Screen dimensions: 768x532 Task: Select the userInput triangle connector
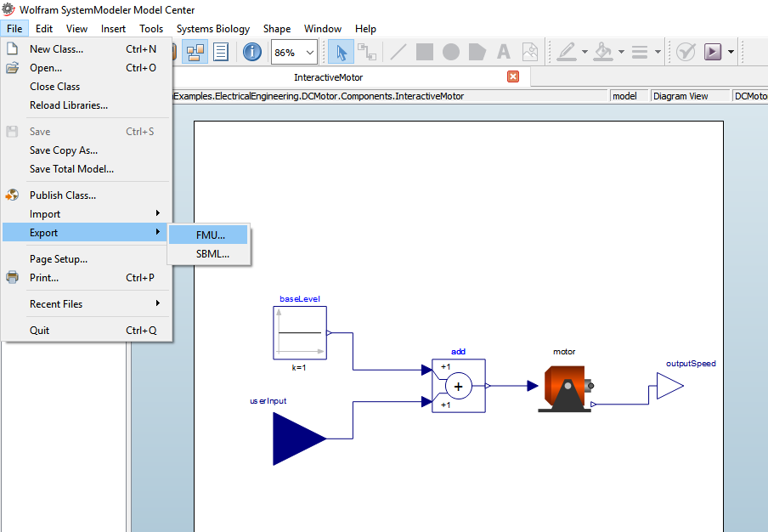coord(300,439)
